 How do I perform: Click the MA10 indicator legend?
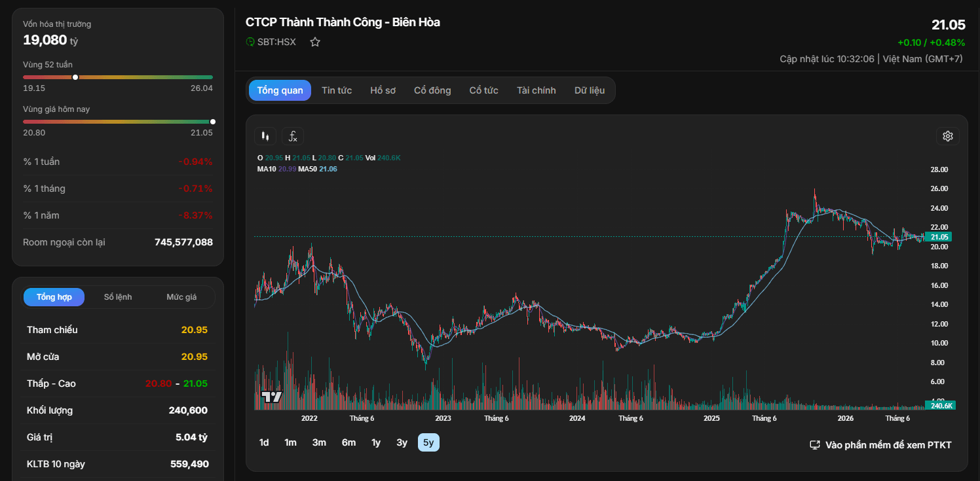coord(277,169)
